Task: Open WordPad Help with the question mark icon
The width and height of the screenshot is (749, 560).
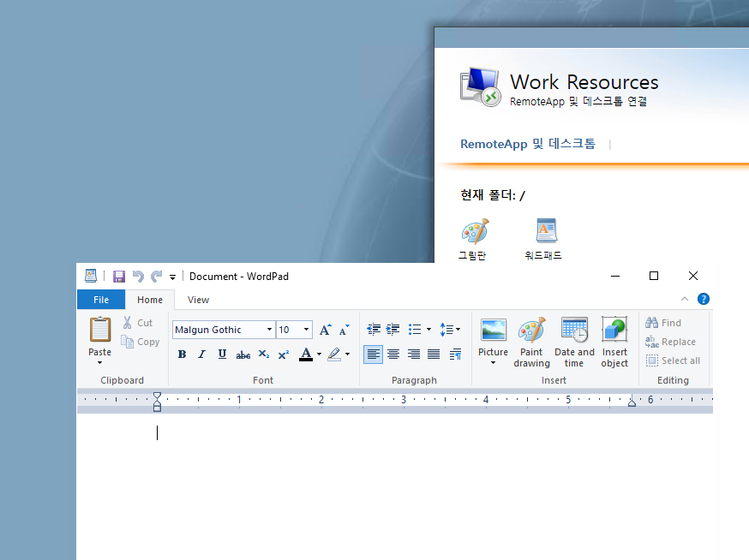Action: [x=703, y=299]
